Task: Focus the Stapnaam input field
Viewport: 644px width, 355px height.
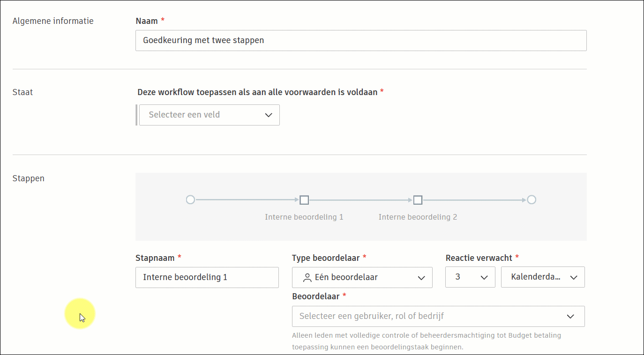Action: pos(207,277)
